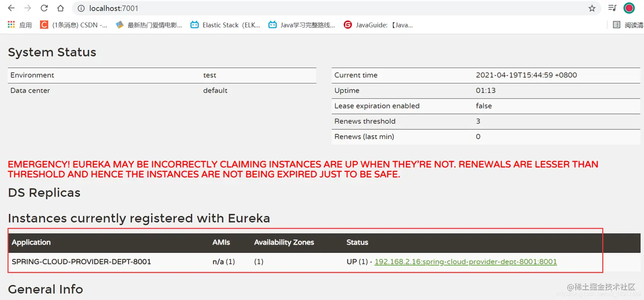The image size is (644, 300).
Task: Open the 192.168.2.16:spring-cloud-provider-dept-8001:8001 instance link
Action: tap(466, 262)
